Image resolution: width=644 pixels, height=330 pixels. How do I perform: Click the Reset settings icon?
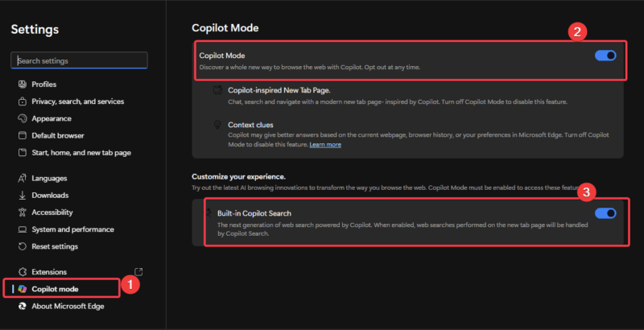(x=23, y=246)
